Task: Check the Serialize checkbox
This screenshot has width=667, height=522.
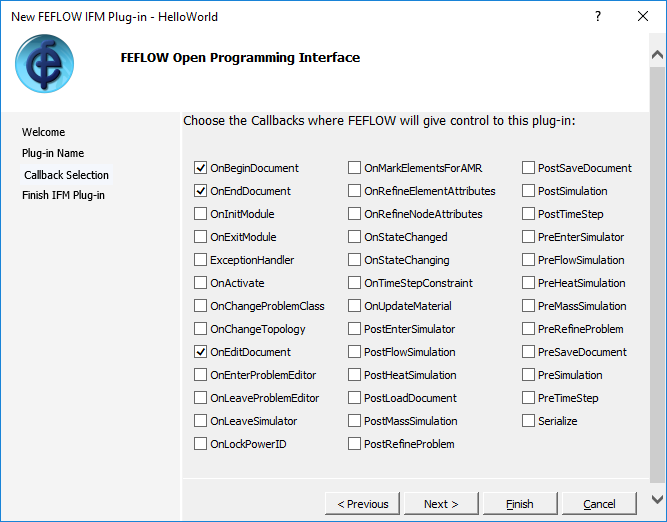Action: (x=528, y=421)
